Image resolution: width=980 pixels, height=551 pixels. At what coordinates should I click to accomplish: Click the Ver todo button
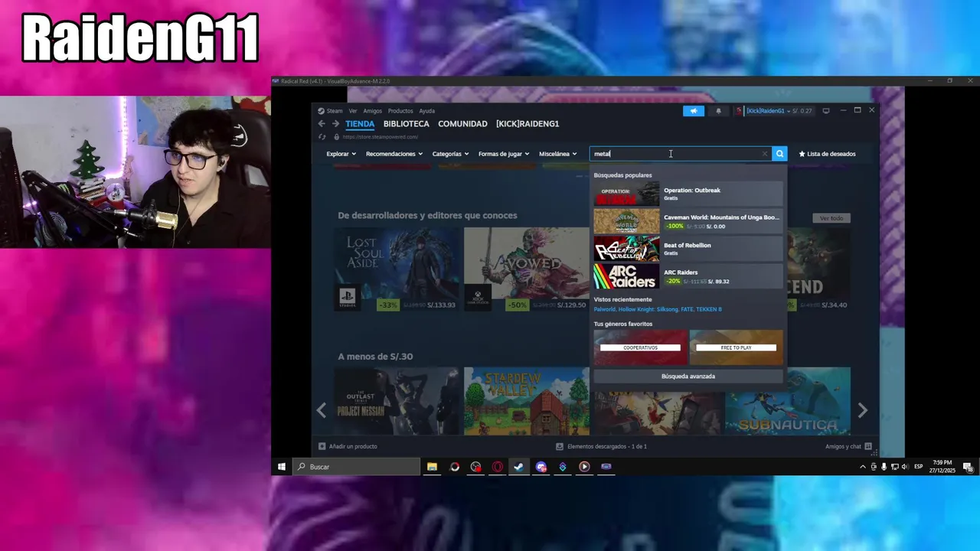pyautogui.click(x=831, y=218)
